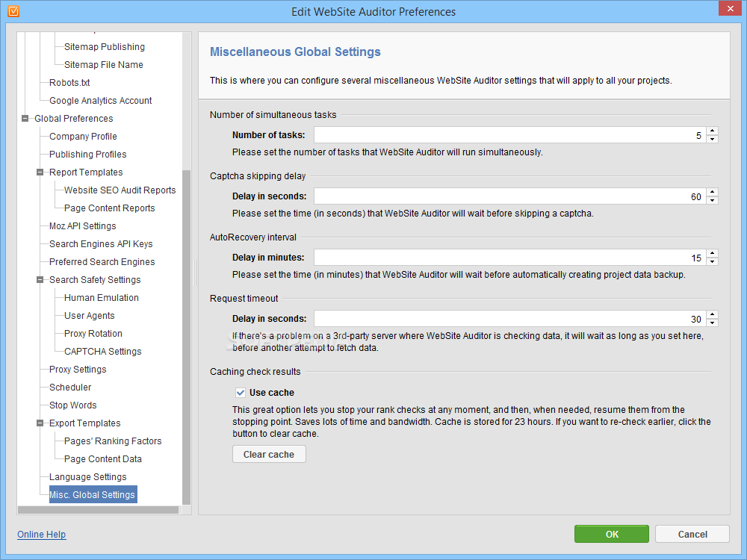Screen dimensions: 747x560
Task: Select the Global Preferences label
Action: coord(74,119)
